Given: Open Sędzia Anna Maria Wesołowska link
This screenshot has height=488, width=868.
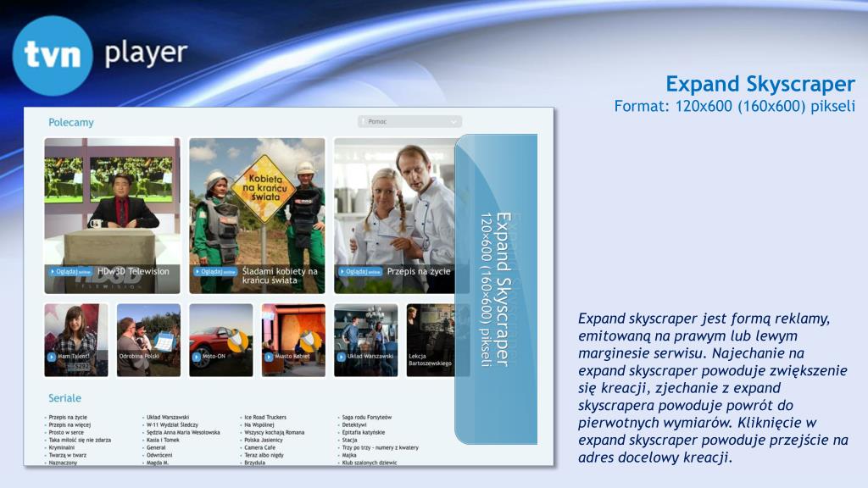Looking at the screenshot, I should tap(183, 433).
